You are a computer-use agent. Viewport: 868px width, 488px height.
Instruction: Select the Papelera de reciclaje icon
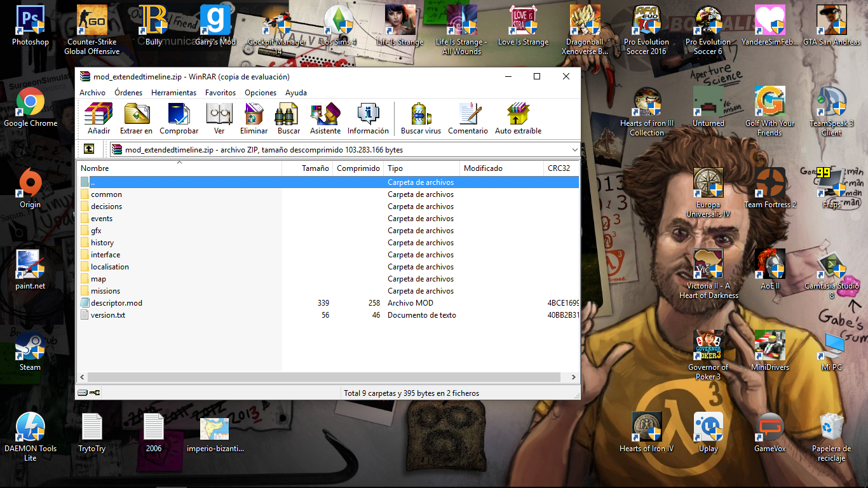point(831,437)
